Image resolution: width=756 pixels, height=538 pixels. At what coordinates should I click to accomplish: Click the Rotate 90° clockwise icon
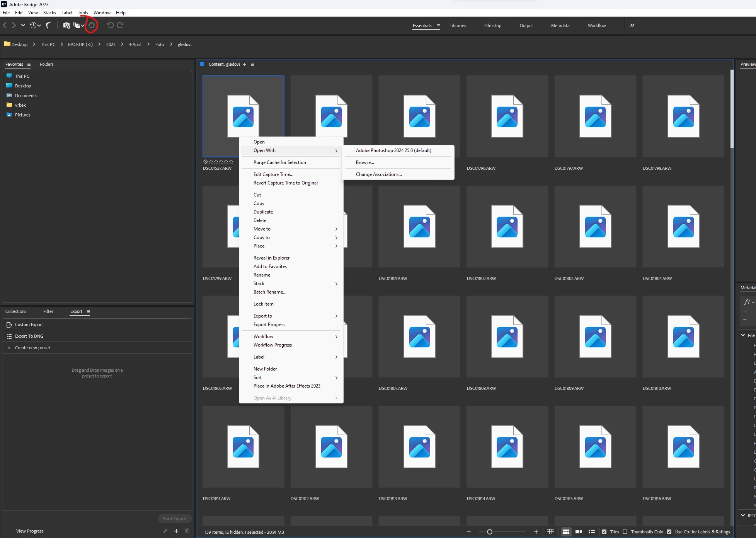point(120,26)
